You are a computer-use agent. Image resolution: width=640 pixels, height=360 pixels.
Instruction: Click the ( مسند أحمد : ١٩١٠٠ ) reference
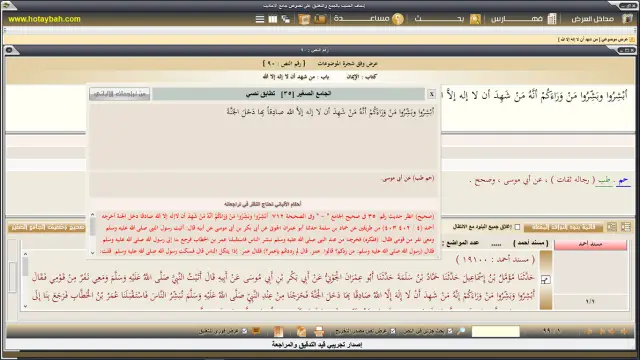click(x=495, y=259)
